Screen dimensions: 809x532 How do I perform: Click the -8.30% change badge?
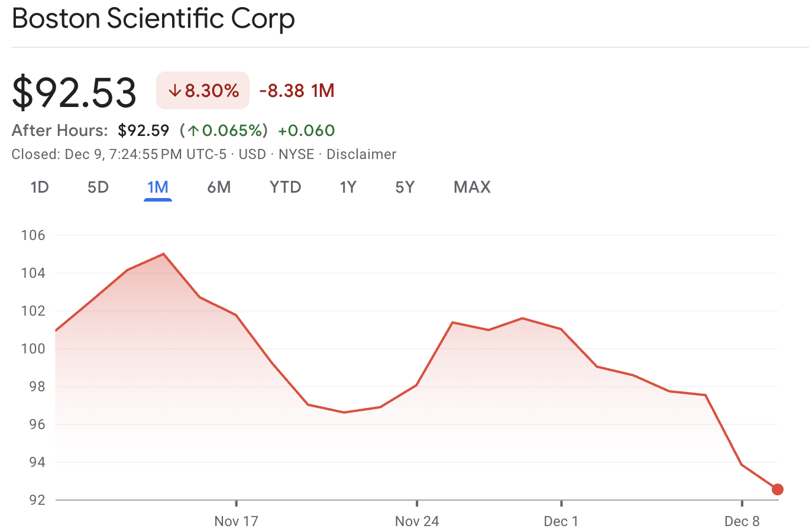[202, 90]
